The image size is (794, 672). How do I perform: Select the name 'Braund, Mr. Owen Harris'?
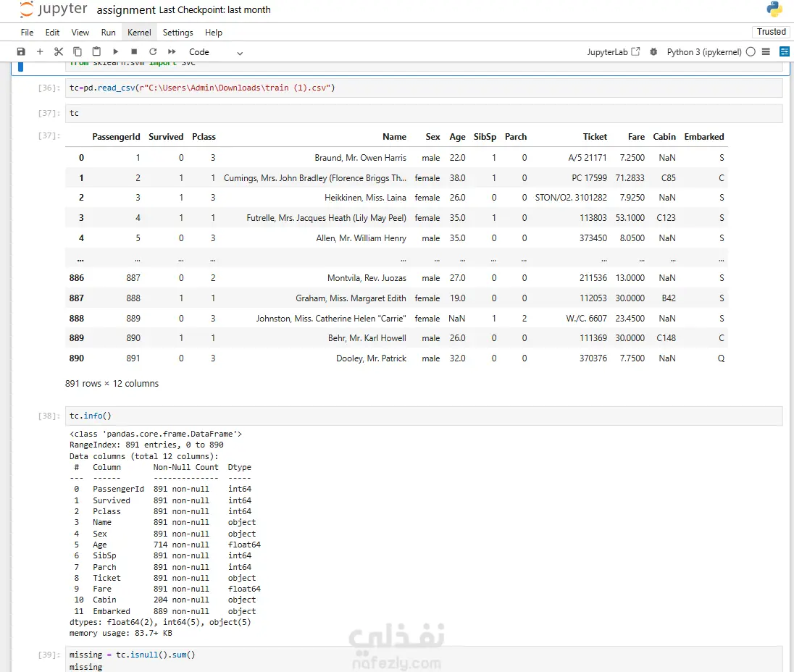(360, 158)
